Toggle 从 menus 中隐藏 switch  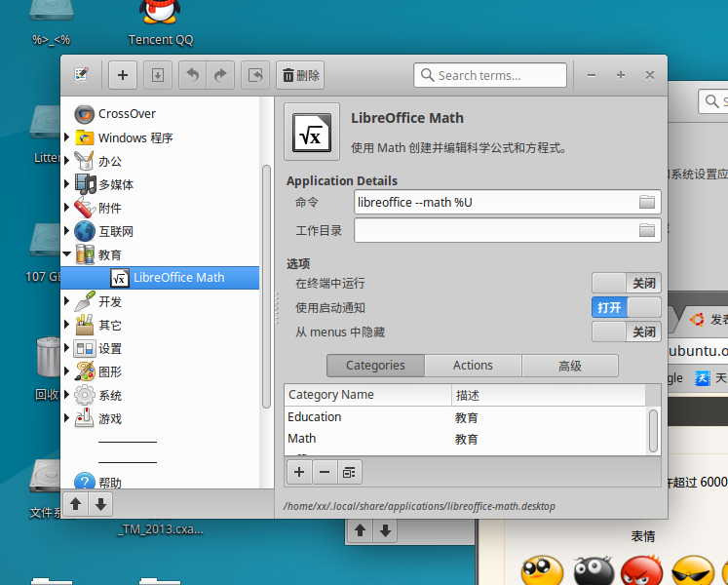(x=627, y=331)
